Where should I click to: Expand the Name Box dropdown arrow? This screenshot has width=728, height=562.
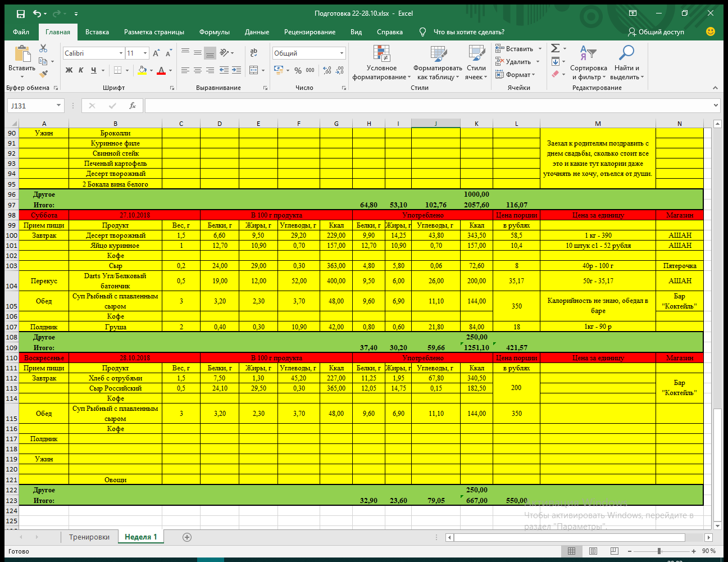[58, 106]
